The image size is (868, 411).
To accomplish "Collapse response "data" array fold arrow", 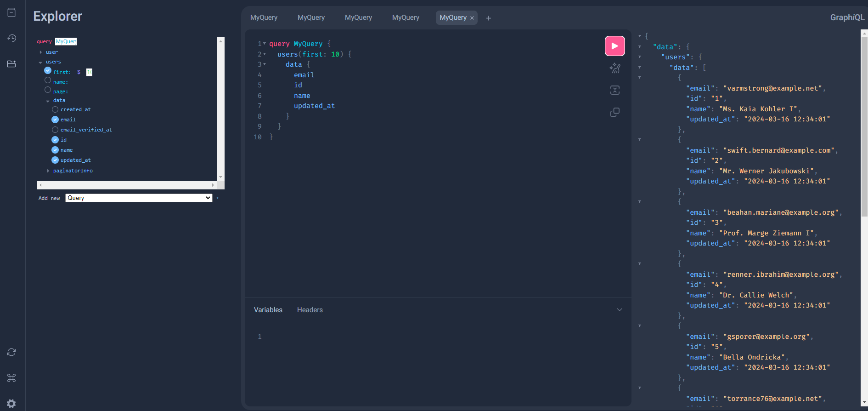I will click(x=640, y=67).
